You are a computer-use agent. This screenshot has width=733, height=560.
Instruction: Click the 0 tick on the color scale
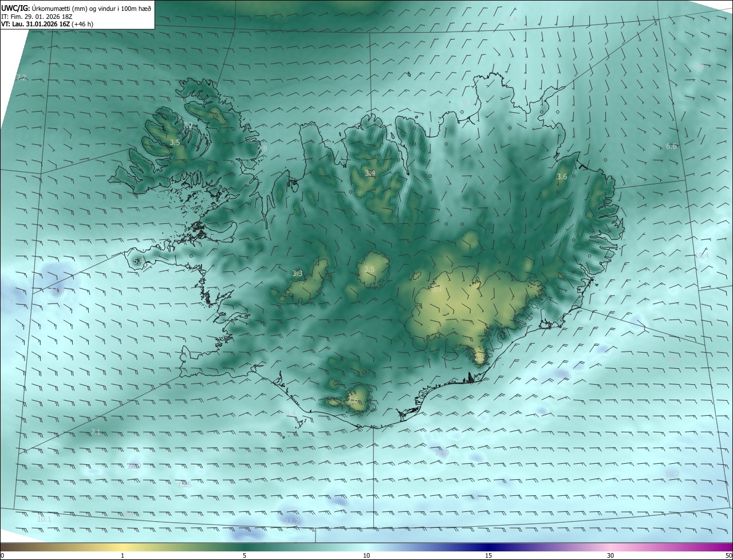(x=2, y=556)
